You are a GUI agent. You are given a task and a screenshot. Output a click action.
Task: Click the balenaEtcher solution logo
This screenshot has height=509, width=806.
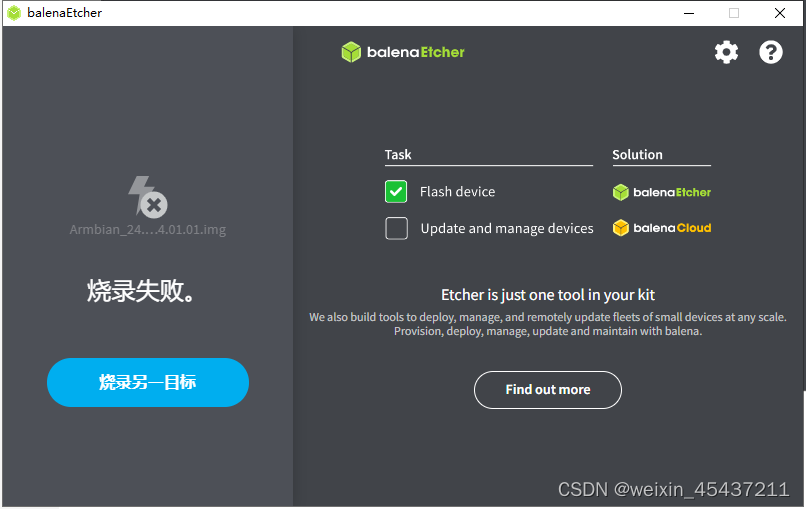(662, 192)
